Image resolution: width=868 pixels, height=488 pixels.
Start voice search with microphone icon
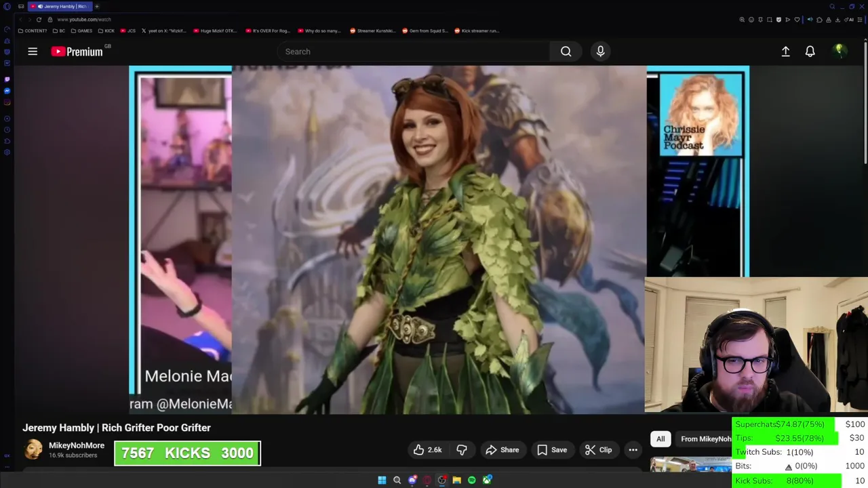point(600,52)
